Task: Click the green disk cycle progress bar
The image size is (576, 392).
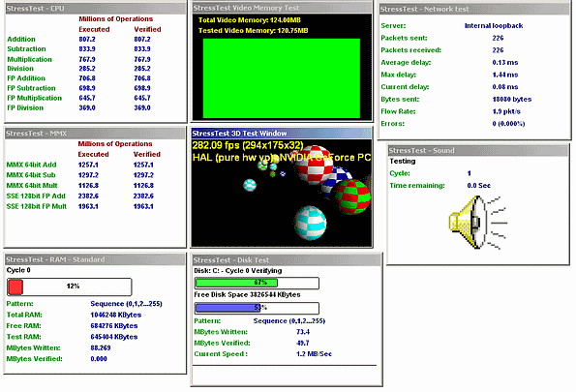Action: [x=257, y=283]
